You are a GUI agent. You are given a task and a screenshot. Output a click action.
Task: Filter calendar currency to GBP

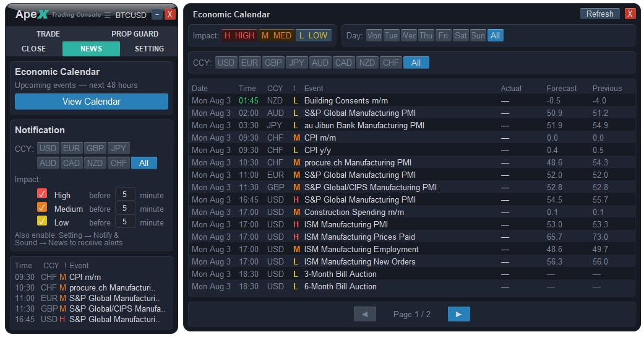tap(273, 63)
